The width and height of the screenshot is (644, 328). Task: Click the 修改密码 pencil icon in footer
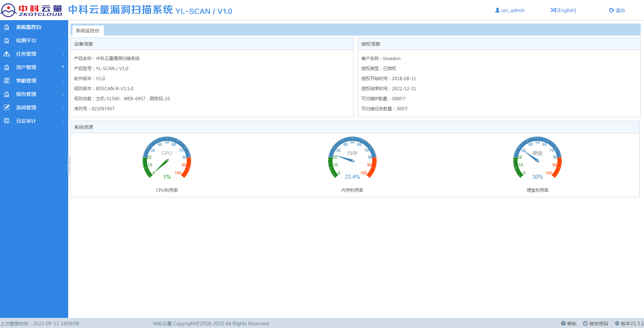(586, 324)
